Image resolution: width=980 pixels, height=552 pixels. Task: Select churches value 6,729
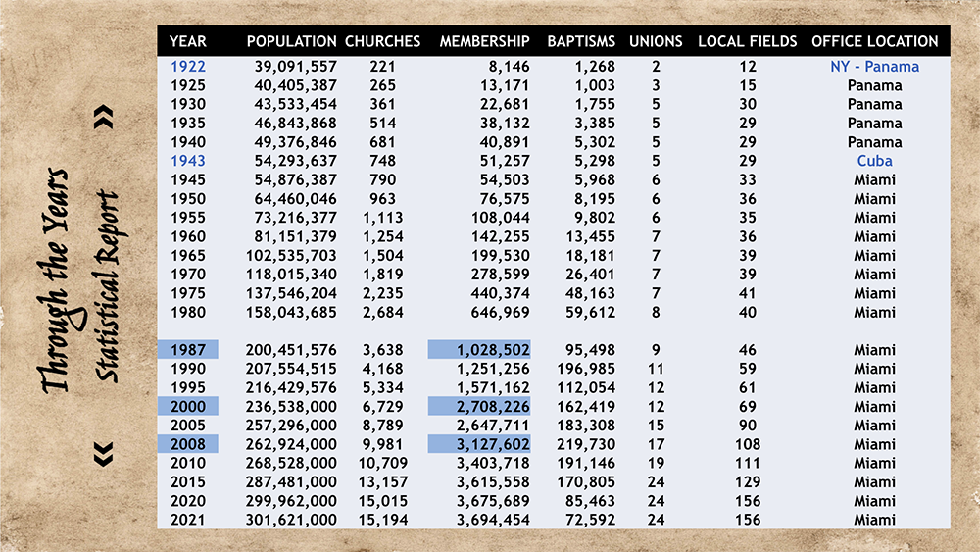pos(382,406)
